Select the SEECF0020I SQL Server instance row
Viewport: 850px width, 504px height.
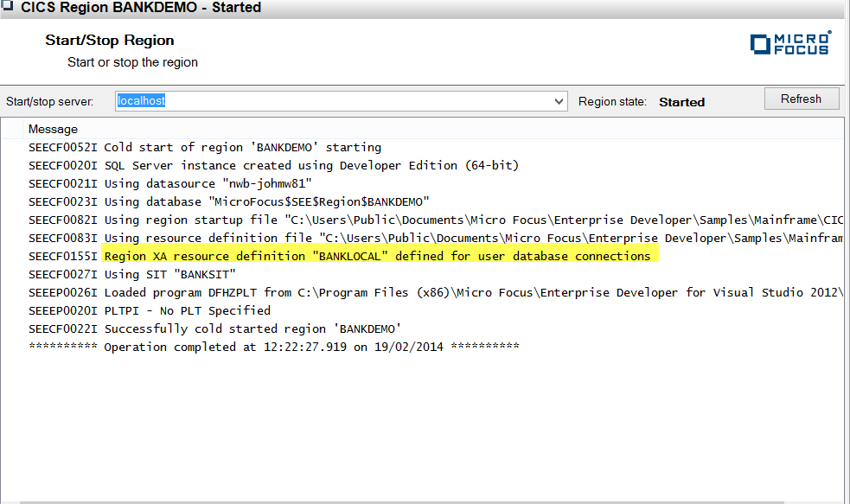273,165
